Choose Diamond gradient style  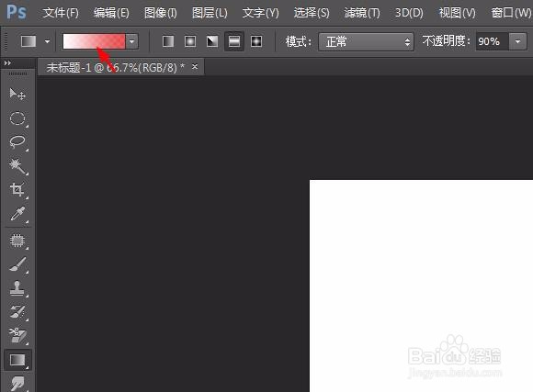(x=256, y=41)
